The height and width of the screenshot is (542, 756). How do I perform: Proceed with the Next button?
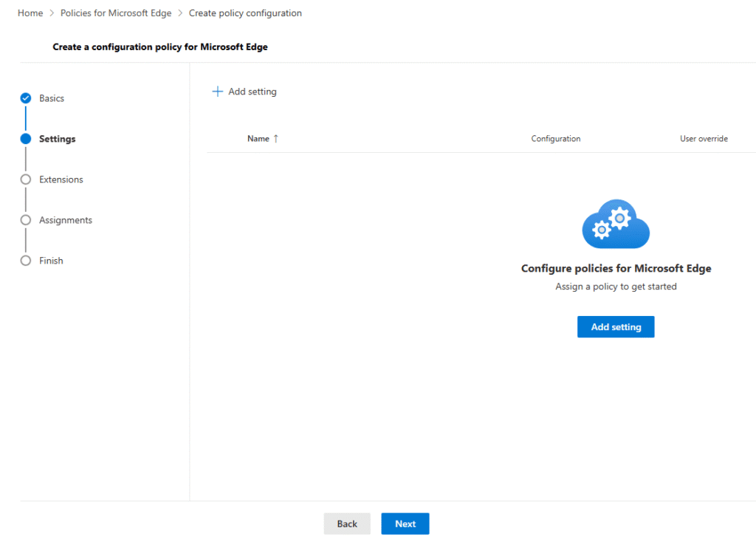point(405,524)
